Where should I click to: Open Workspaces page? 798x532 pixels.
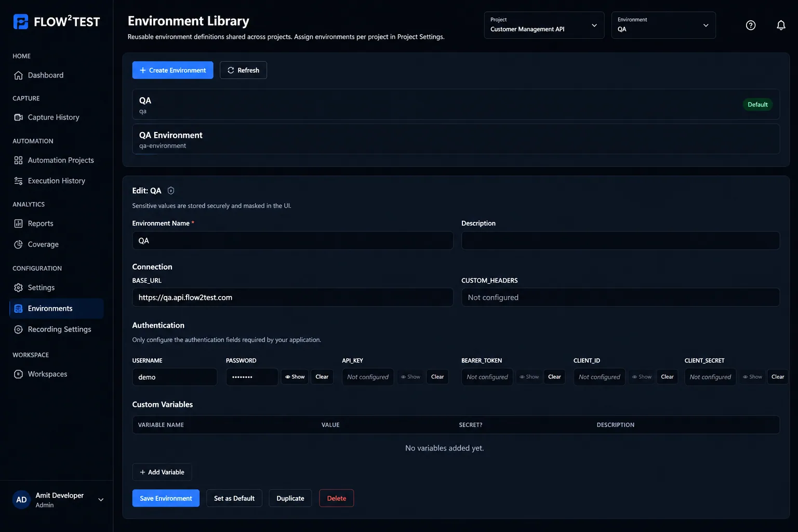(x=47, y=374)
